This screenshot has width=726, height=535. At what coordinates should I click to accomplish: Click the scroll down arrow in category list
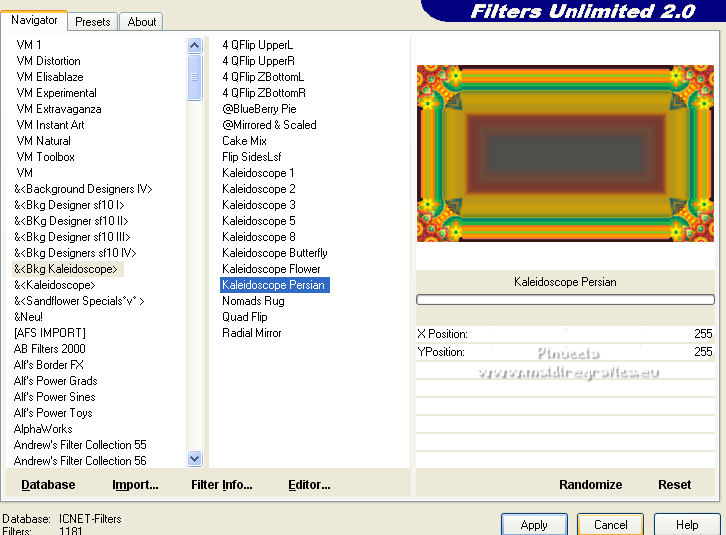(x=194, y=459)
